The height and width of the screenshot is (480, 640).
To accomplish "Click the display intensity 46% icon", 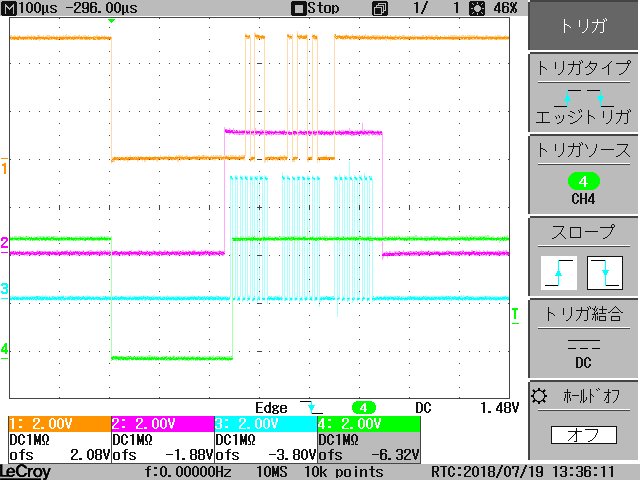I will (x=477, y=9).
